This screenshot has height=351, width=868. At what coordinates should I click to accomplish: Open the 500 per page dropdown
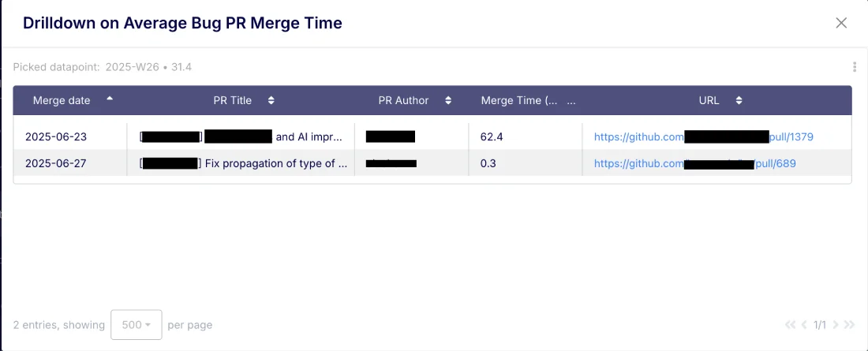137,325
